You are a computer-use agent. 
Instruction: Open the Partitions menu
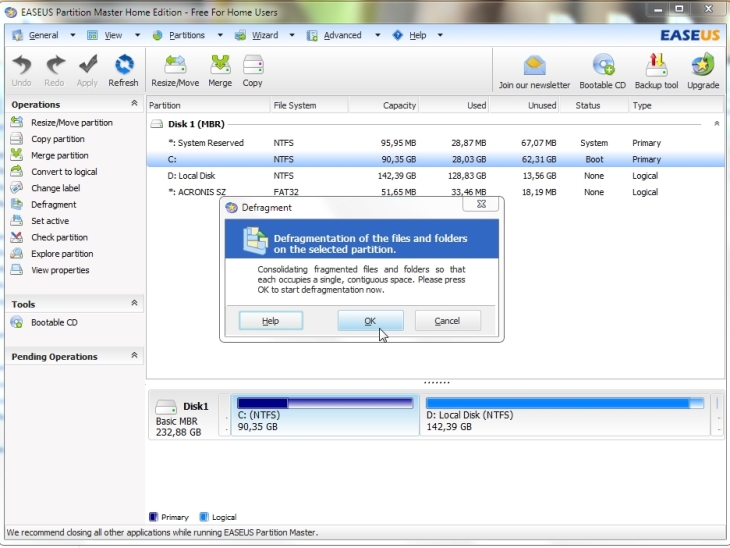pyautogui.click(x=186, y=35)
